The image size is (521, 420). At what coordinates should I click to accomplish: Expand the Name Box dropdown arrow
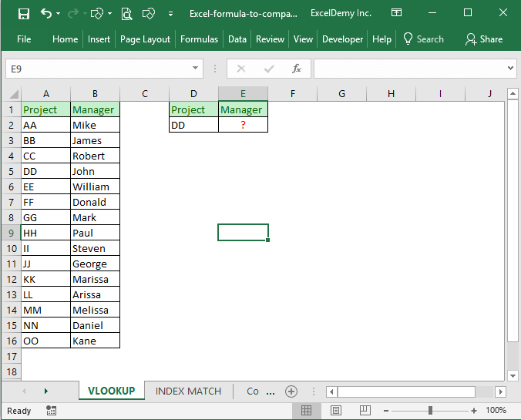(196, 69)
